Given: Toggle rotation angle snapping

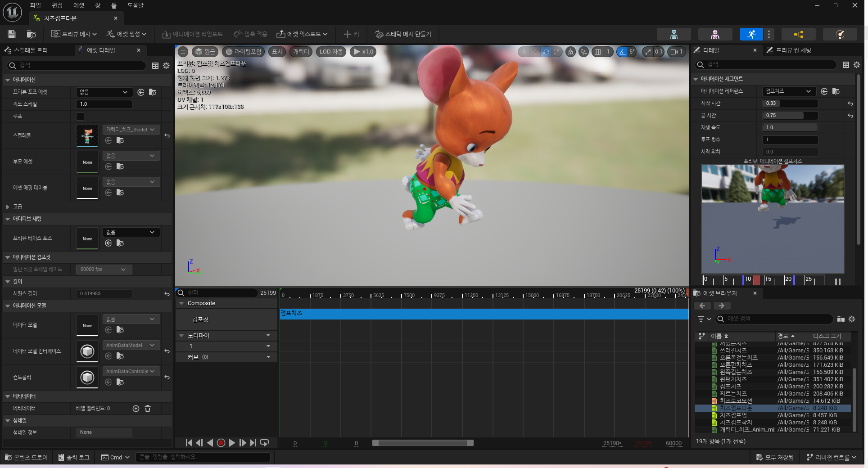Looking at the screenshot, I should click(622, 52).
